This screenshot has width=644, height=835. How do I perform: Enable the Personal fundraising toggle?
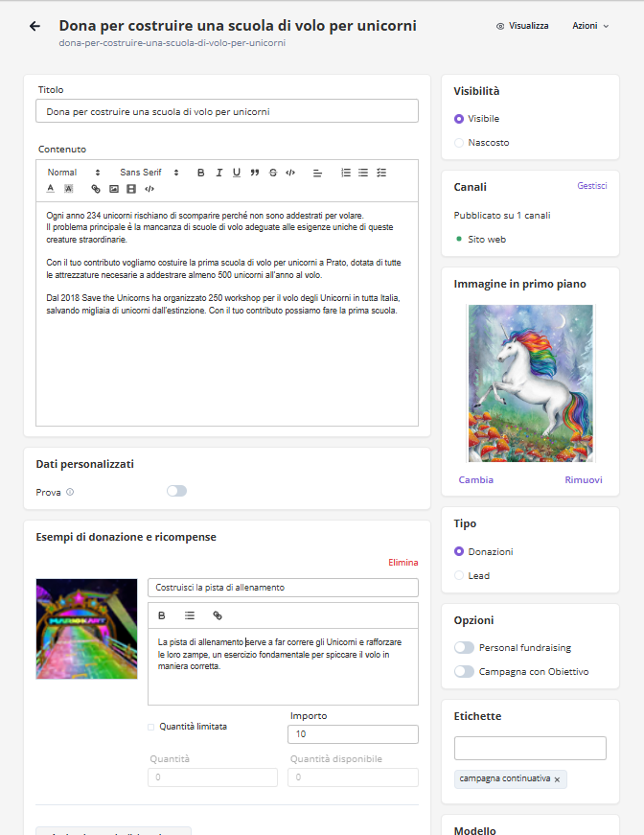[x=464, y=648]
